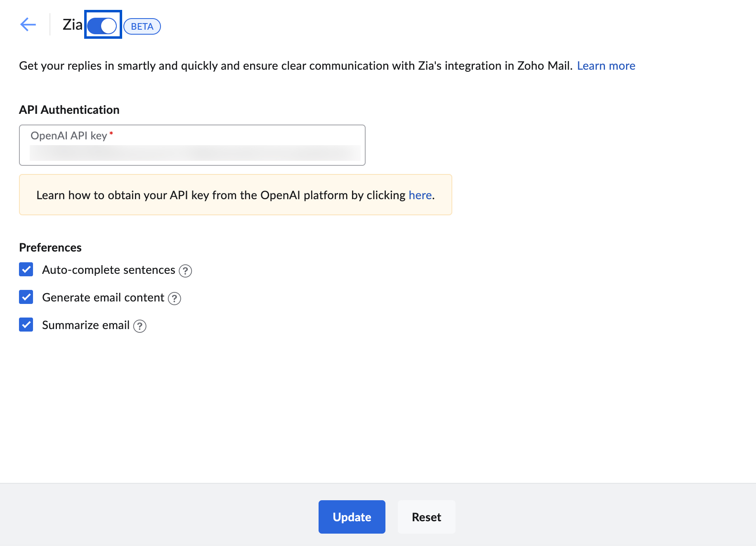
Task: Click the BETA badge next to Zia
Action: (x=142, y=26)
